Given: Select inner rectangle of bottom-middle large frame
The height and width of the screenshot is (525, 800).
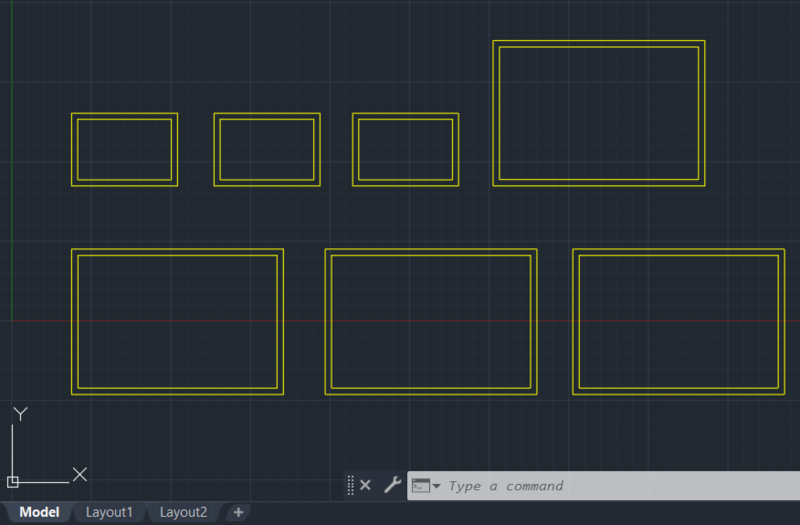Looking at the screenshot, I should tap(431, 256).
